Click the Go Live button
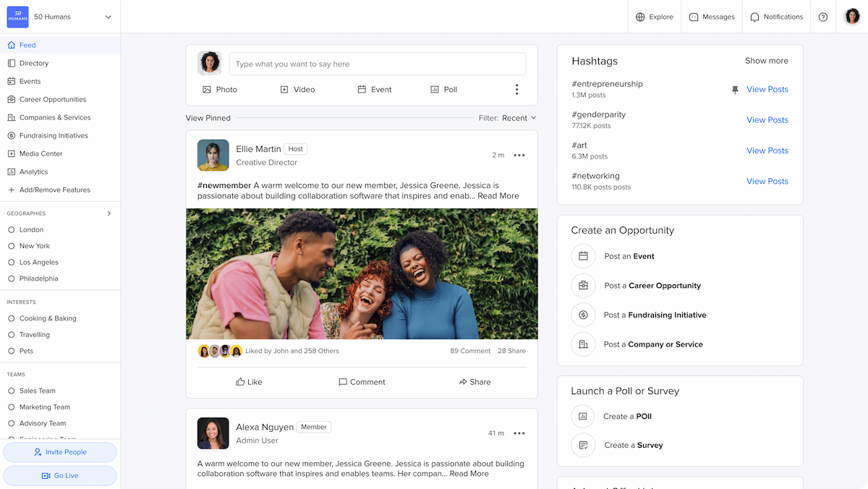The width and height of the screenshot is (868, 489). [60, 475]
